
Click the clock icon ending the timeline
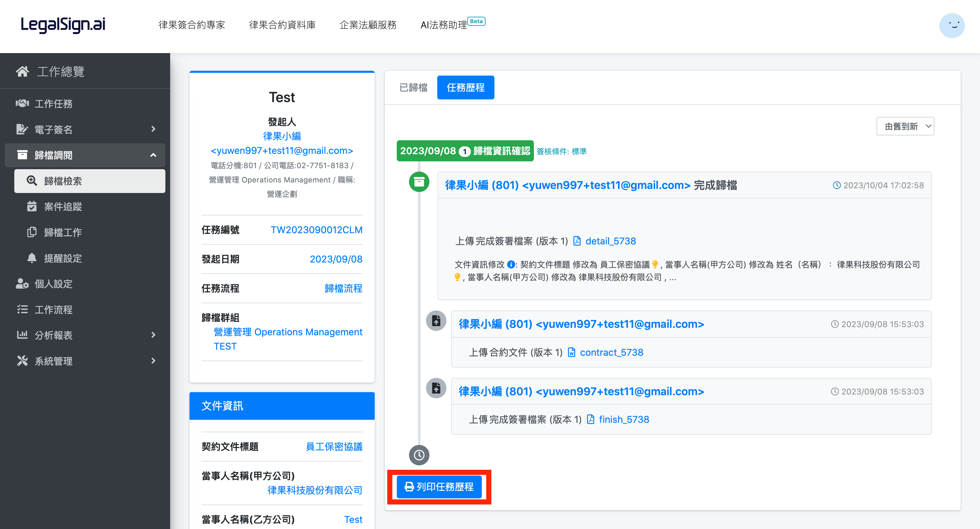click(x=419, y=455)
